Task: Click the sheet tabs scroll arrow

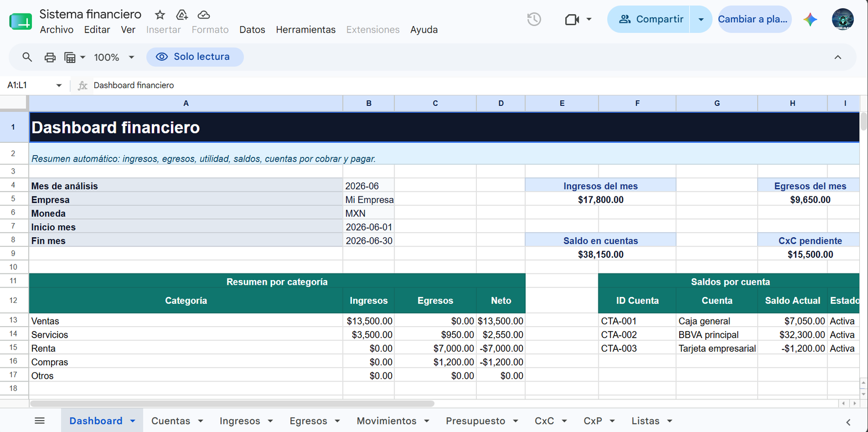Action: click(x=848, y=422)
